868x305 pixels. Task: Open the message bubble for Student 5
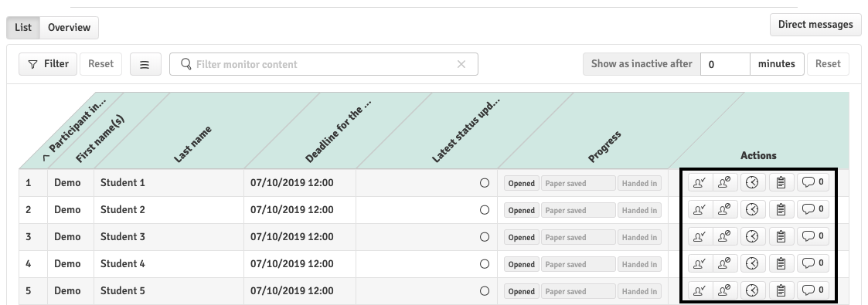pos(812,290)
